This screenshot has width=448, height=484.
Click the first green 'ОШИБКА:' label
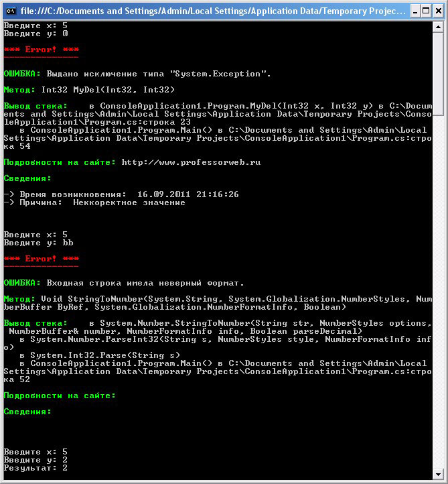pos(22,74)
